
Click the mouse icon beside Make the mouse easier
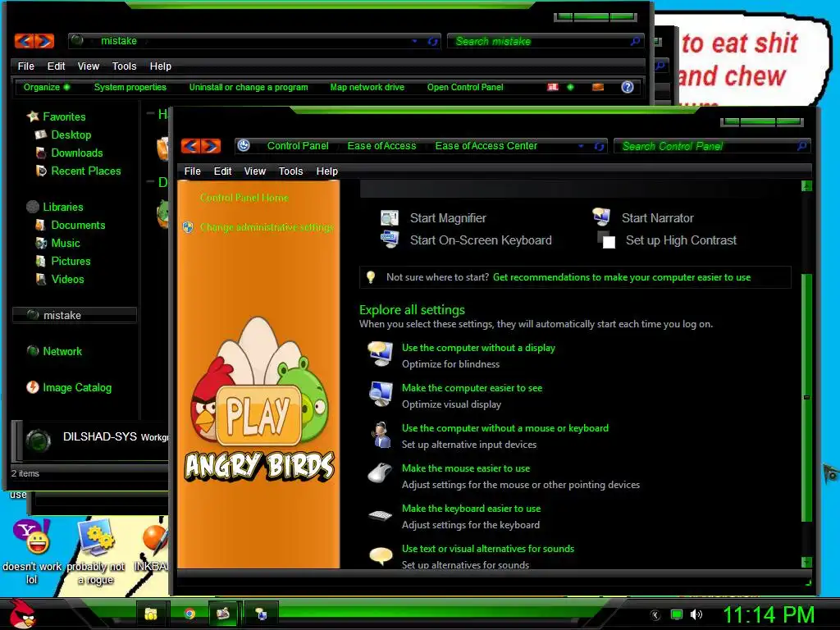tap(381, 473)
